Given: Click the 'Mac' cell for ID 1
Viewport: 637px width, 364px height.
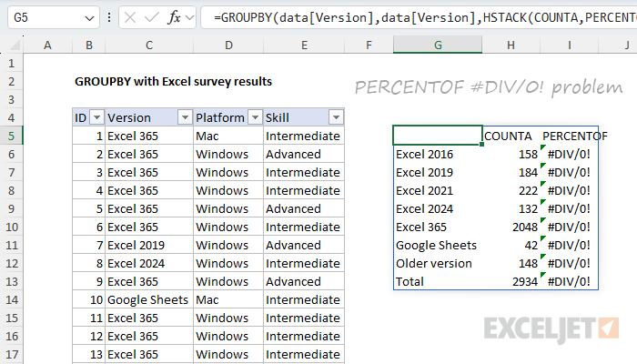Looking at the screenshot, I should [228, 136].
